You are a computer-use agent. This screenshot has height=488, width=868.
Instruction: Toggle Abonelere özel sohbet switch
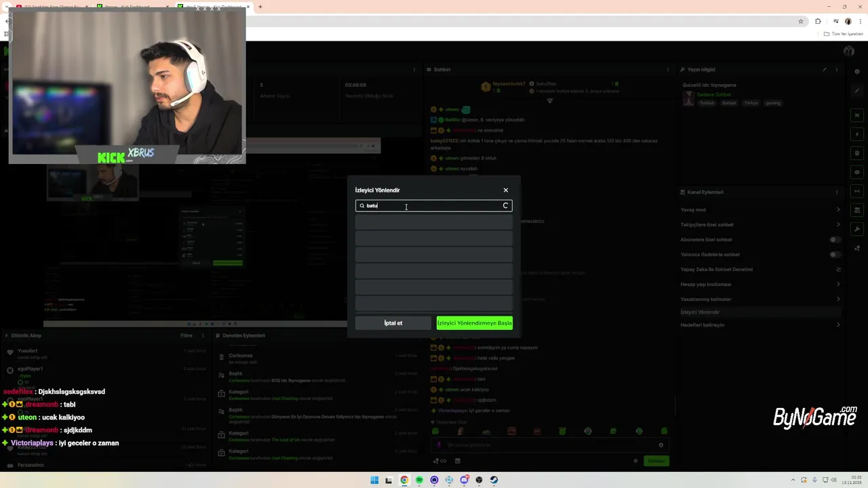click(835, 240)
